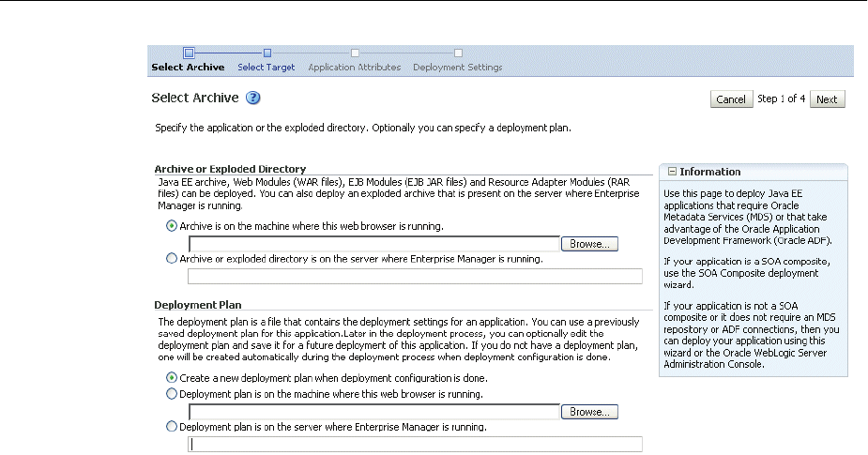Click the Application Attributes step marker

point(355,53)
